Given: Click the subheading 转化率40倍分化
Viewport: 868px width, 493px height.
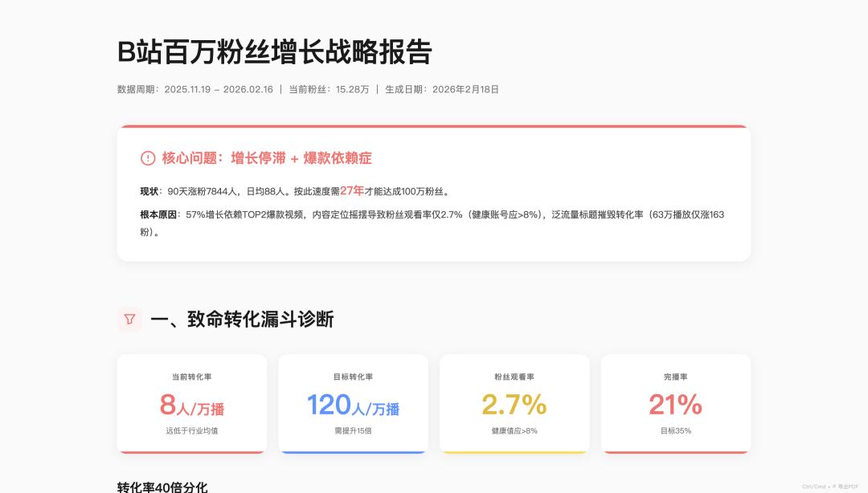Looking at the screenshot, I should [x=162, y=487].
